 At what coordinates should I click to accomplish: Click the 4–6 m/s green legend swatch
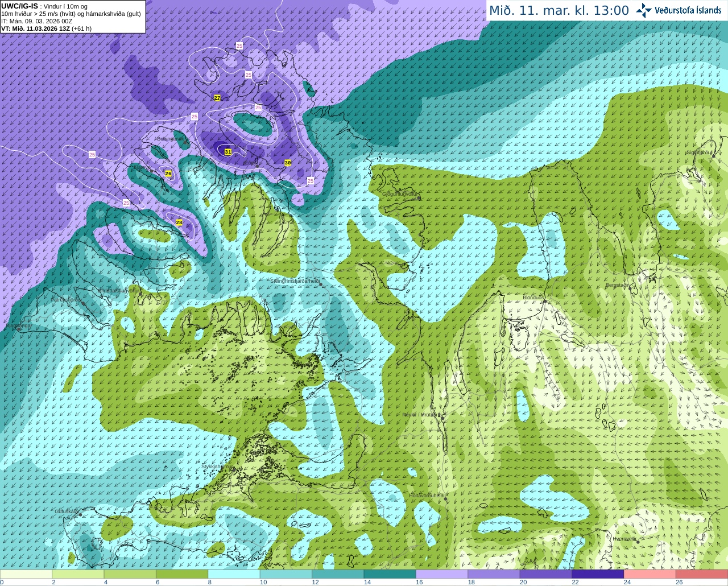tap(130, 574)
